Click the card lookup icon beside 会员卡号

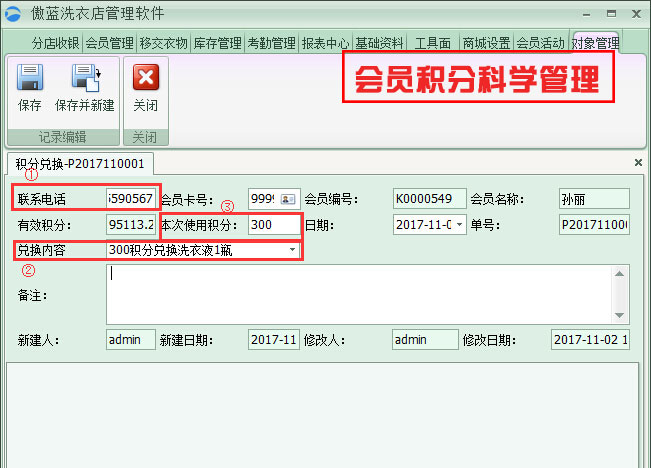[285, 198]
